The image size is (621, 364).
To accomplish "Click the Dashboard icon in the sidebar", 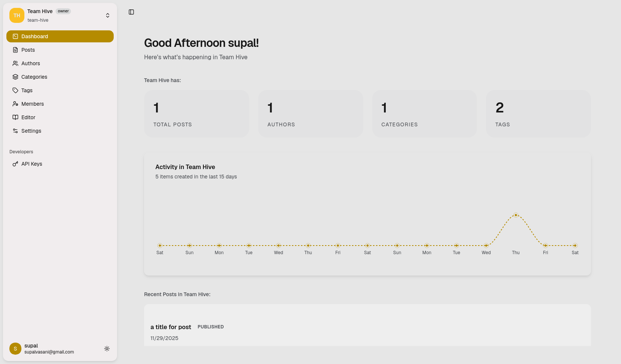I will pos(15,36).
